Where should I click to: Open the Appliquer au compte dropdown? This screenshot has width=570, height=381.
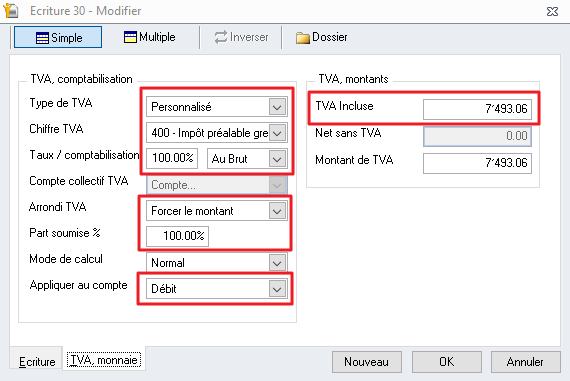click(x=277, y=289)
